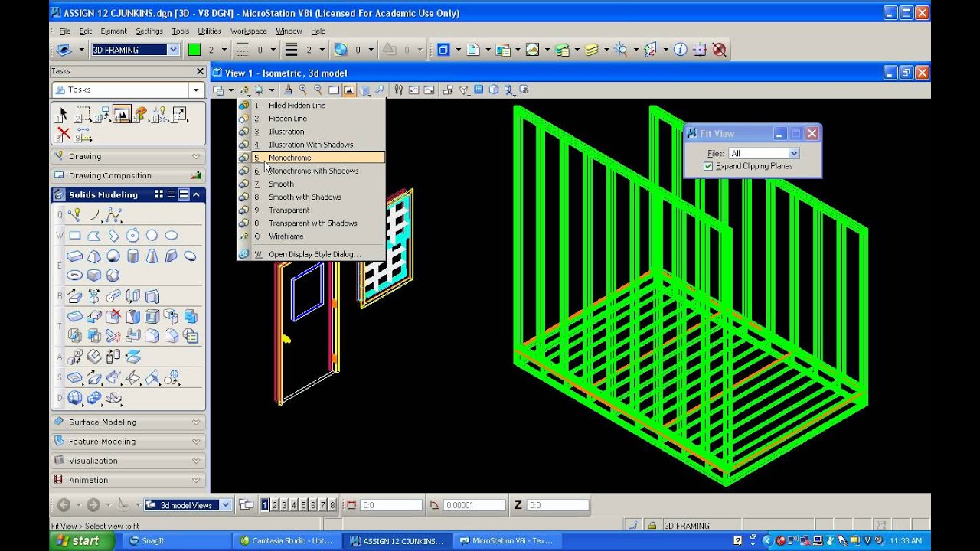This screenshot has height=551, width=980.
Task: Choose Wireframe display style
Action: coord(311,236)
